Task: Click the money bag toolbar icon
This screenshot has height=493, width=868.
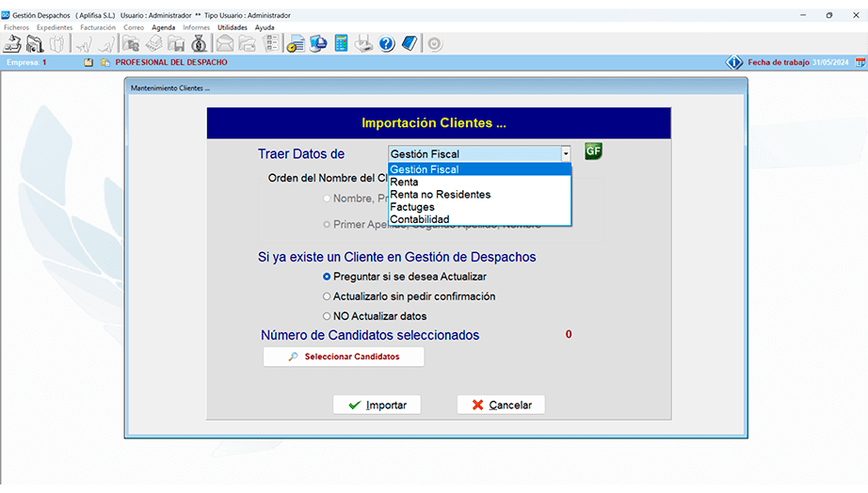Action: pyautogui.click(x=199, y=43)
